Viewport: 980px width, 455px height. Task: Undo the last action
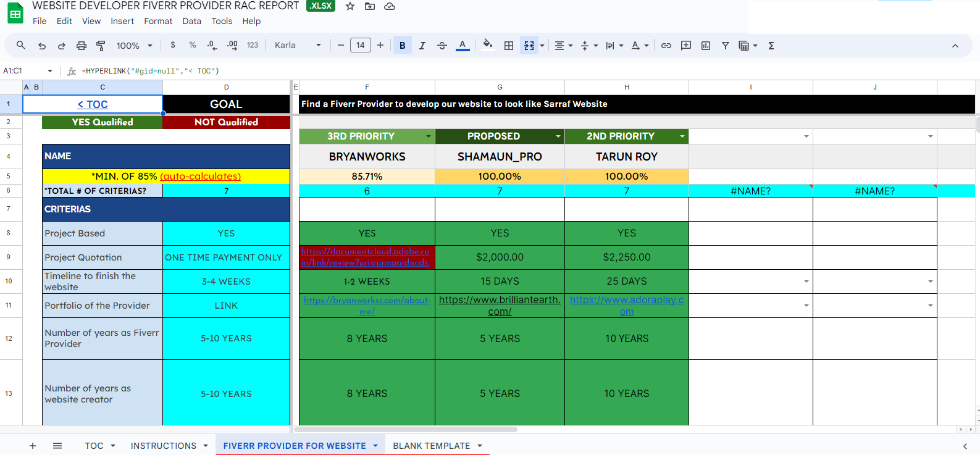[x=42, y=46]
